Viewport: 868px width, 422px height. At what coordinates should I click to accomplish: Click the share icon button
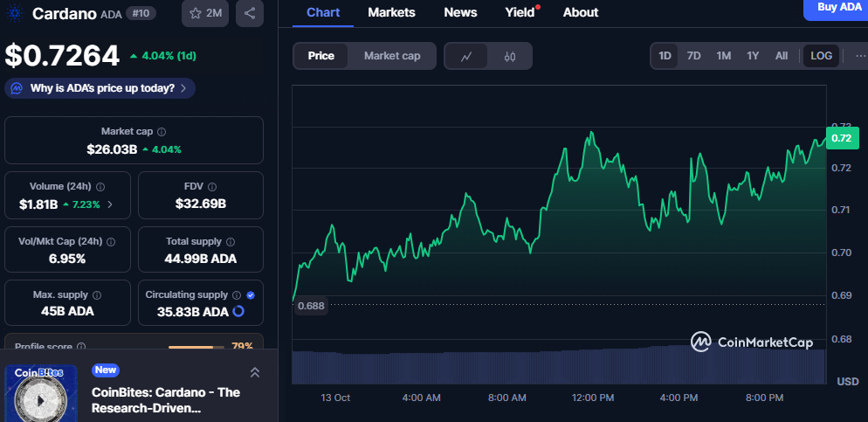coord(250,13)
